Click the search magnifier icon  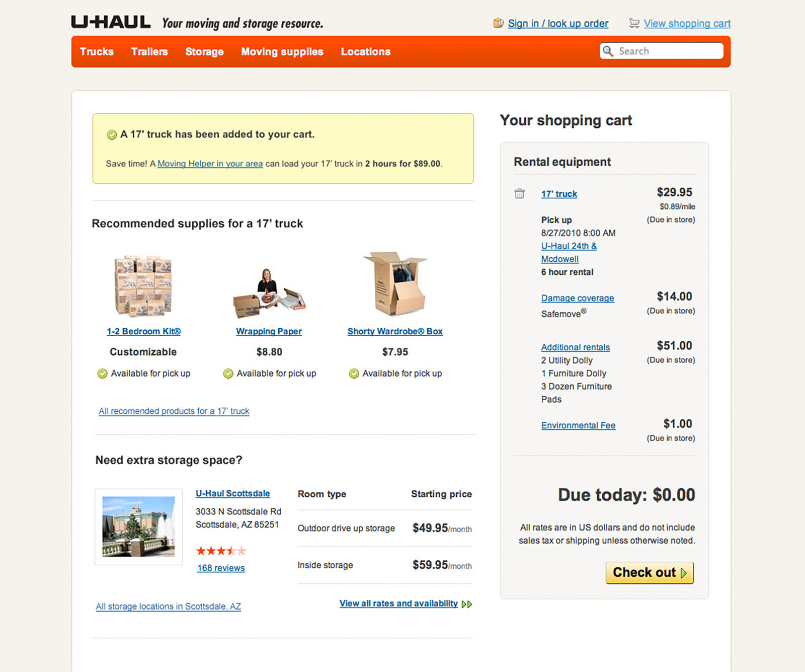click(x=608, y=51)
